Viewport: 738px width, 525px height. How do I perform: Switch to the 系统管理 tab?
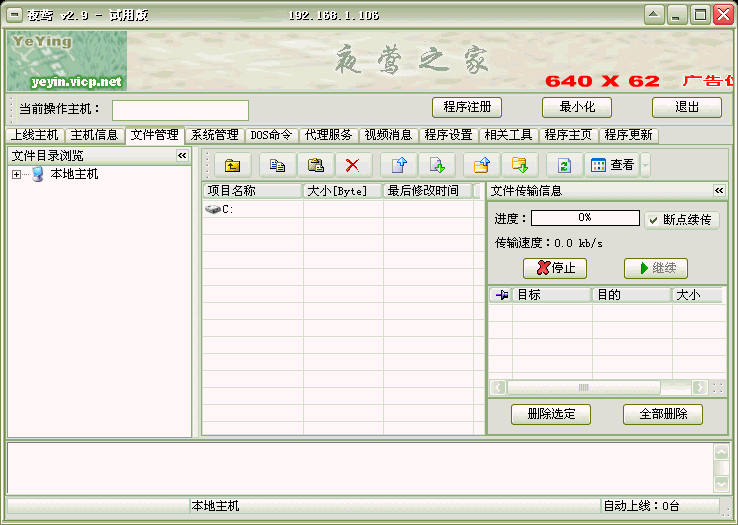[x=215, y=135]
